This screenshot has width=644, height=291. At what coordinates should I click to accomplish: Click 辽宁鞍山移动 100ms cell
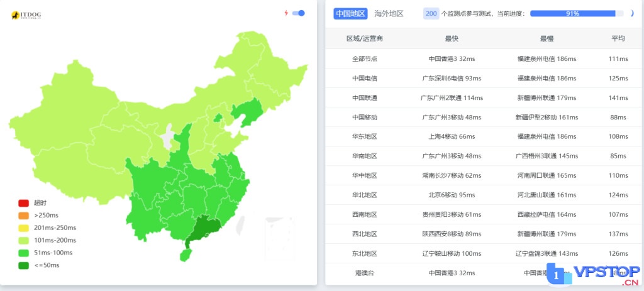pos(452,254)
